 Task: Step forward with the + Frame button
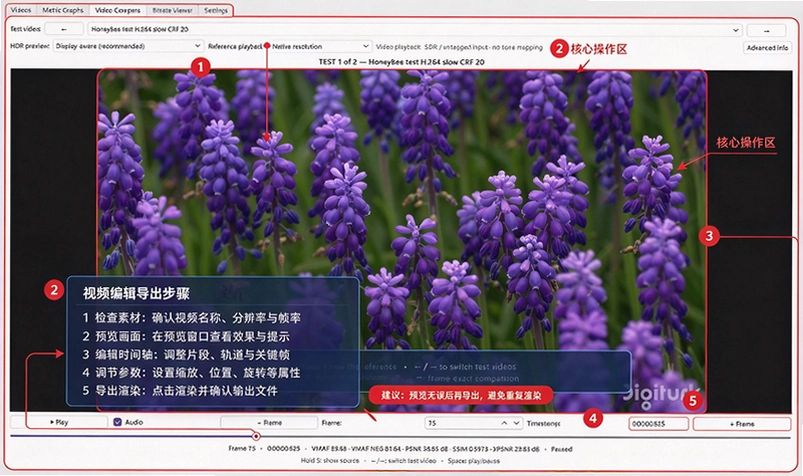[x=742, y=424]
